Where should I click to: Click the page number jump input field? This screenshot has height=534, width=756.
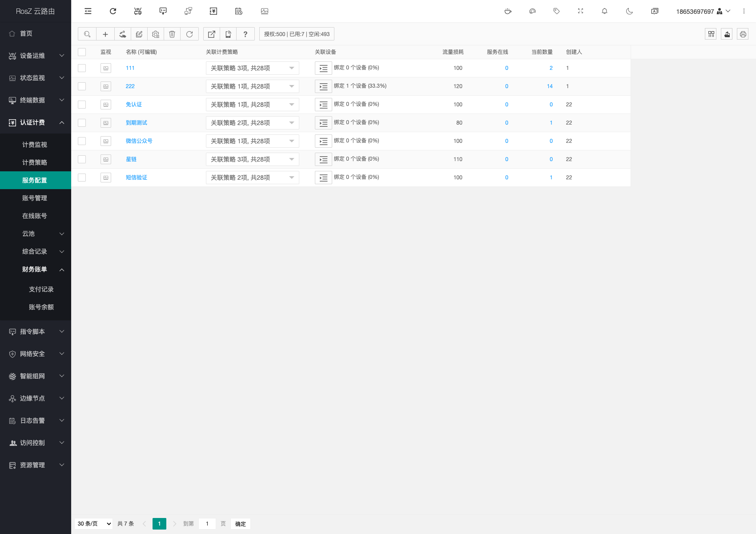pyautogui.click(x=207, y=524)
